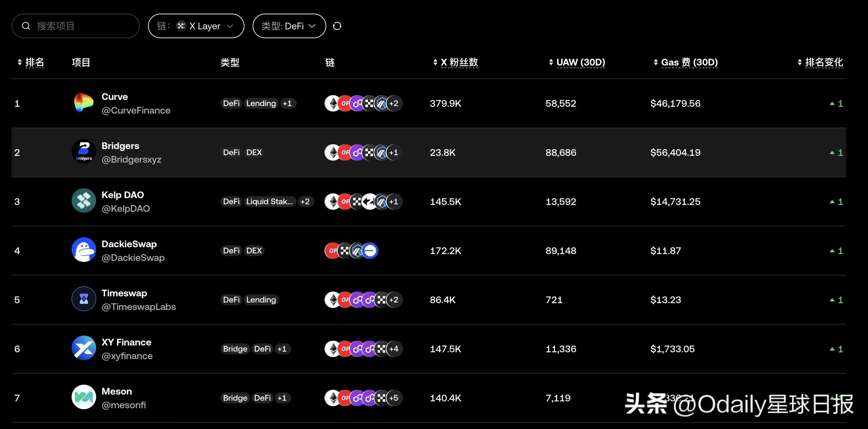Click the magnifier icon in the search box
The width and height of the screenshot is (868, 429).
26,26
